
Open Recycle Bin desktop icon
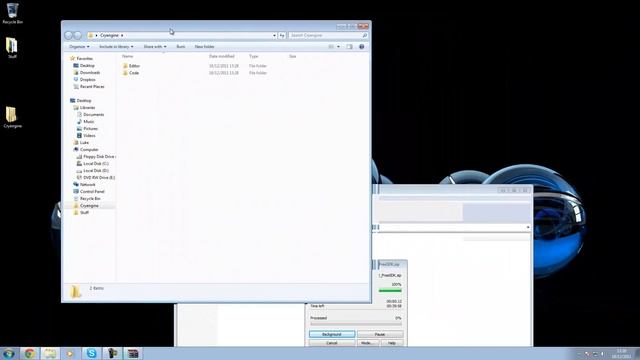[x=12, y=13]
